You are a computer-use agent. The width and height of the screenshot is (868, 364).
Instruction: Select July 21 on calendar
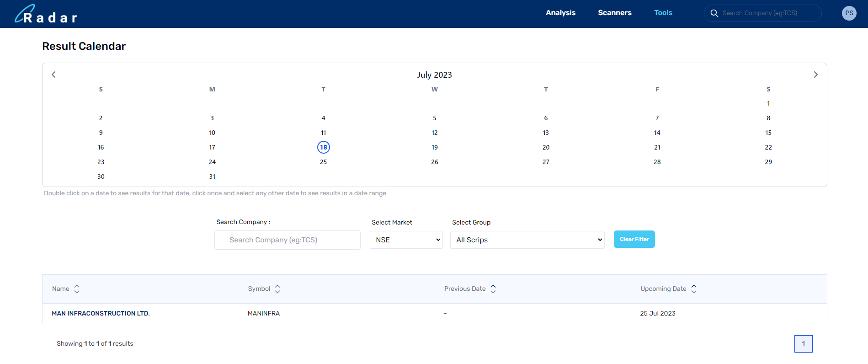click(657, 147)
